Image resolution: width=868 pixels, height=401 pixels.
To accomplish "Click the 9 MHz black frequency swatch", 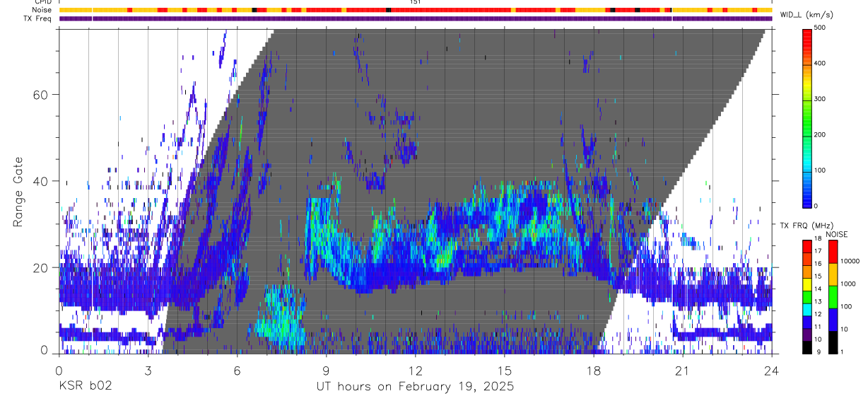I will coord(807,348).
